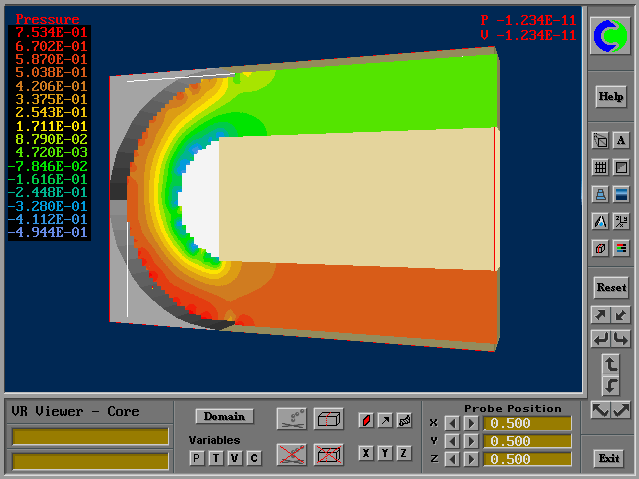The image size is (639, 479).
Task: Increase probe X position with right arrow
Action: [x=471, y=423]
